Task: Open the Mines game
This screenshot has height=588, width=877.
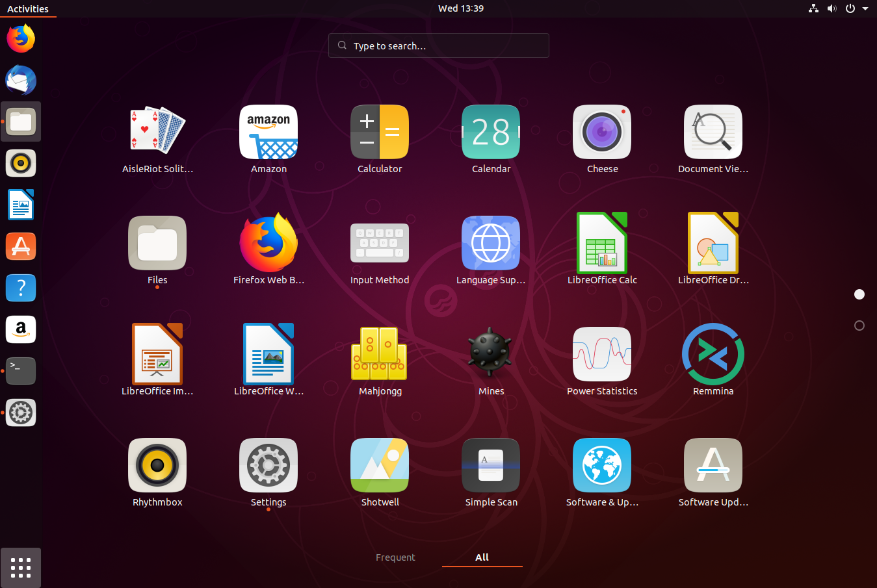Action: (x=491, y=354)
